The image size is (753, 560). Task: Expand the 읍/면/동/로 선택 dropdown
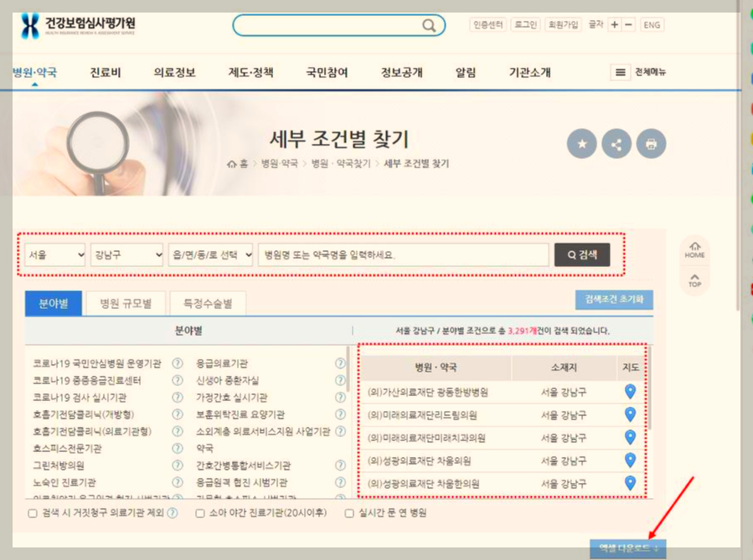coord(211,254)
